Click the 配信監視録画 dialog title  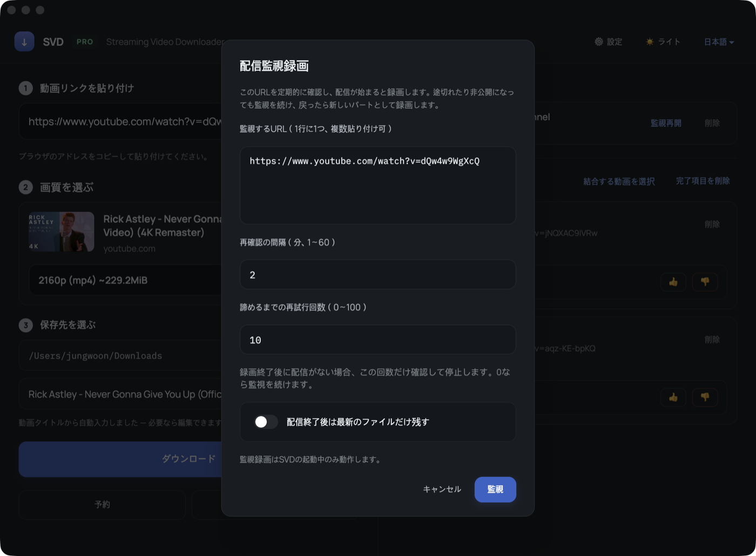pyautogui.click(x=274, y=66)
